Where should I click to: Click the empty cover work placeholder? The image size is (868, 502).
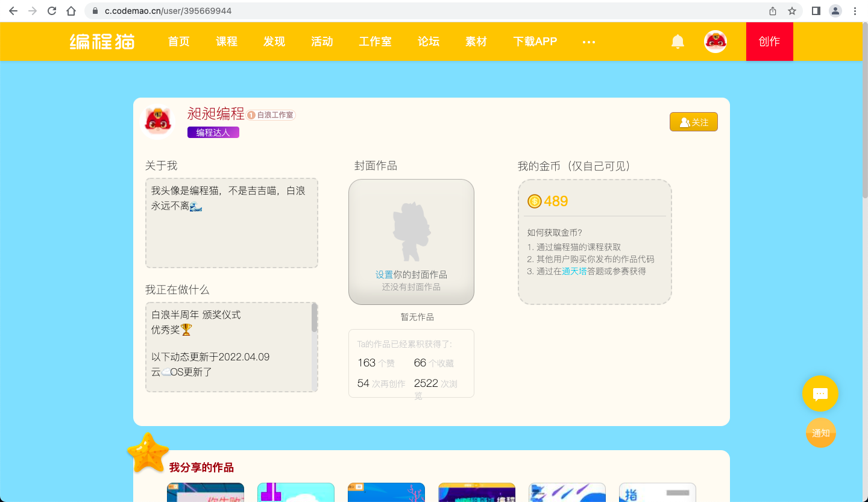coord(411,242)
